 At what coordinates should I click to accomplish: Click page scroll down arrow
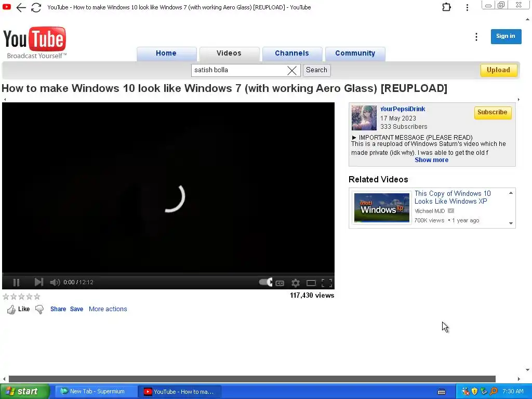[528, 370]
